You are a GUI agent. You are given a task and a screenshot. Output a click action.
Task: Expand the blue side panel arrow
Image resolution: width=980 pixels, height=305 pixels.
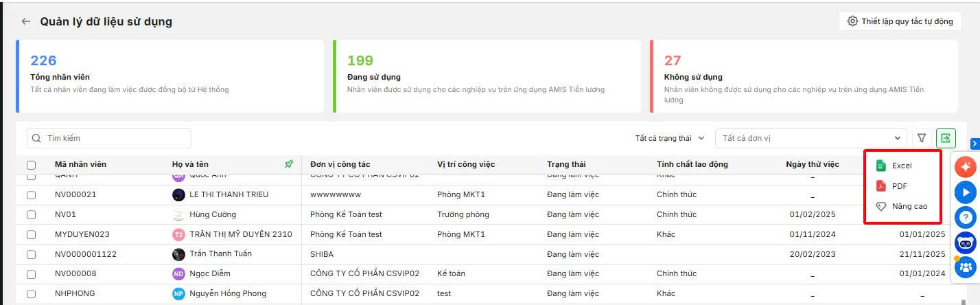[x=975, y=144]
